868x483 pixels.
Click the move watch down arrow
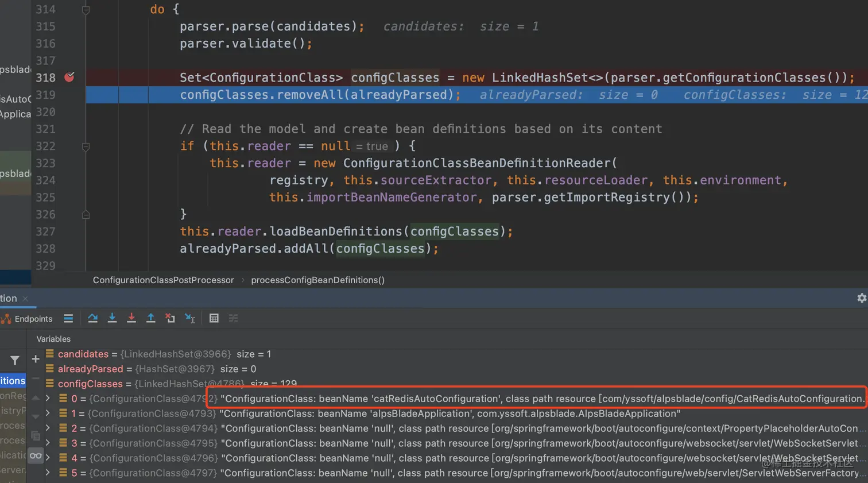[x=36, y=416]
